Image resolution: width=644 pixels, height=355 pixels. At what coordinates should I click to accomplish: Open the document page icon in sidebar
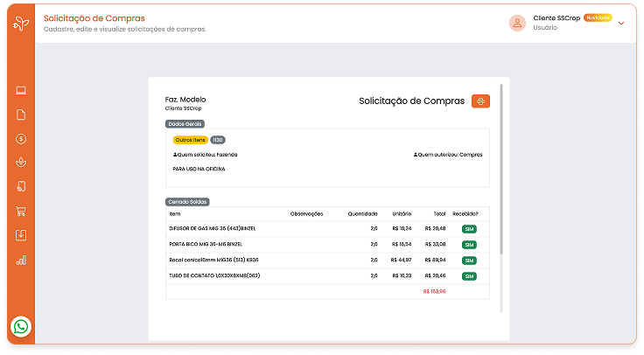click(21, 115)
